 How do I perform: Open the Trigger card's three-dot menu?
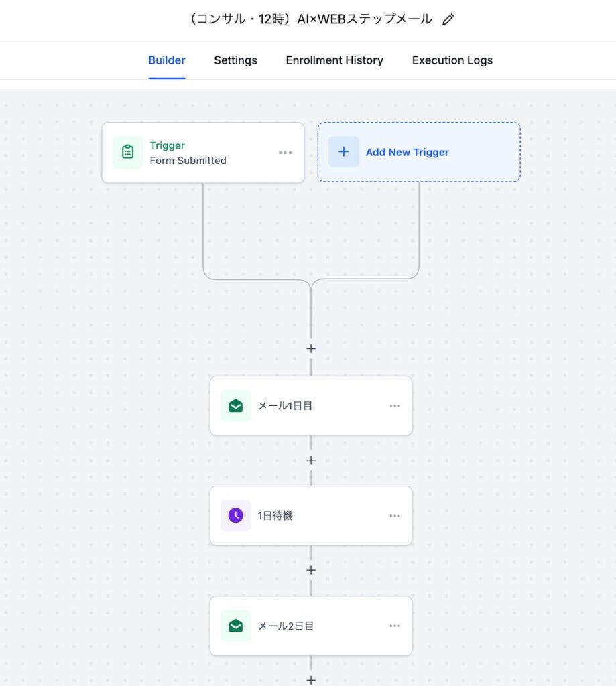286,153
